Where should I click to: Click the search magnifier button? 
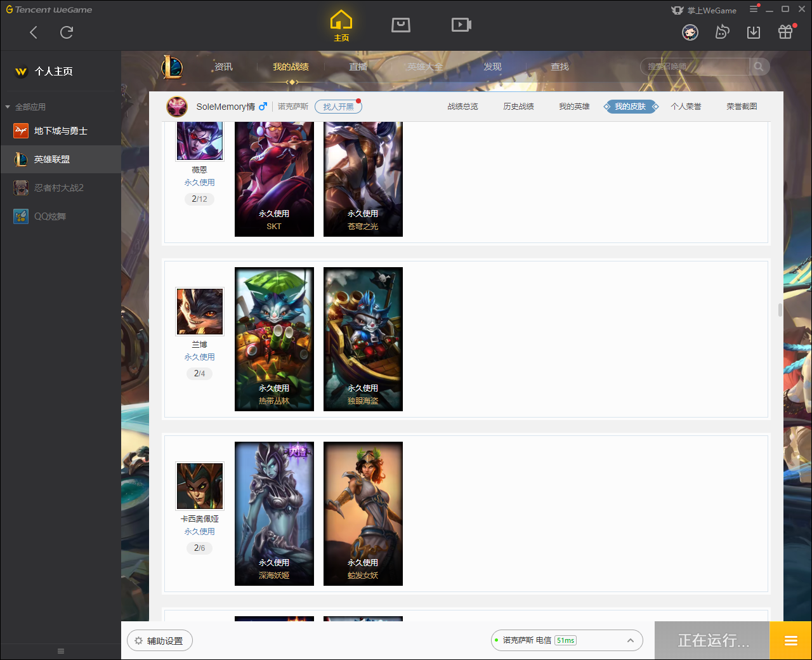pyautogui.click(x=759, y=67)
